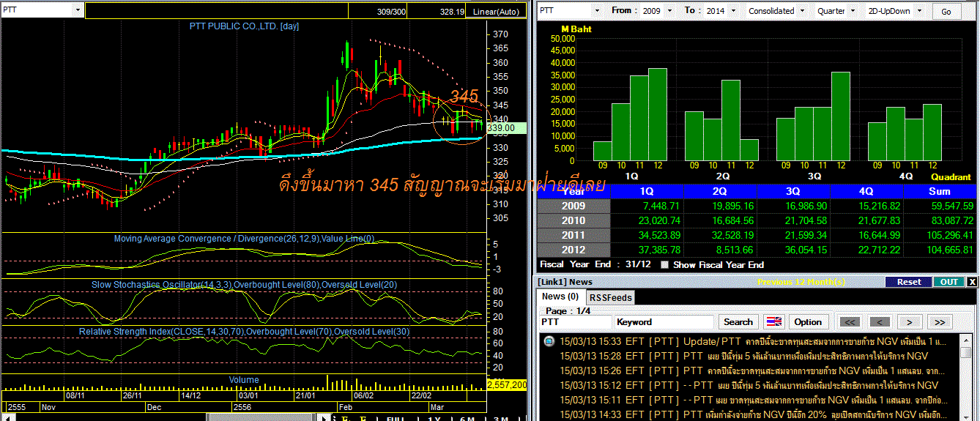Open the 15/03/13 15:12 PTT news row
The image size is (980, 421).
749,385
